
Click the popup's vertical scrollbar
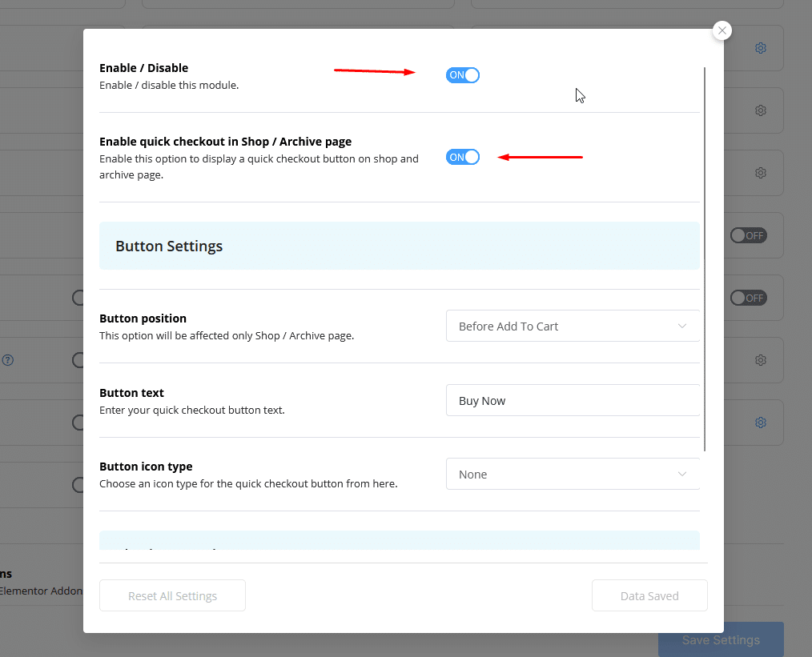[705, 256]
